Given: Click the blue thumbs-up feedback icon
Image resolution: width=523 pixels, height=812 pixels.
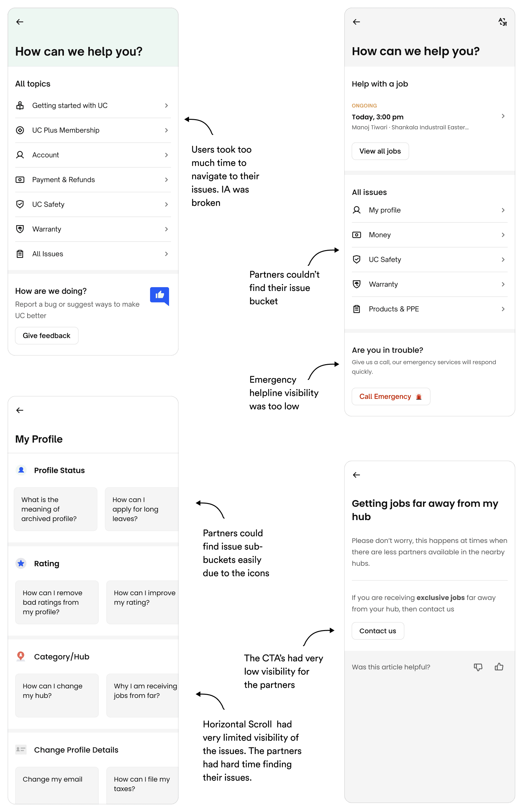Looking at the screenshot, I should pyautogui.click(x=159, y=296).
